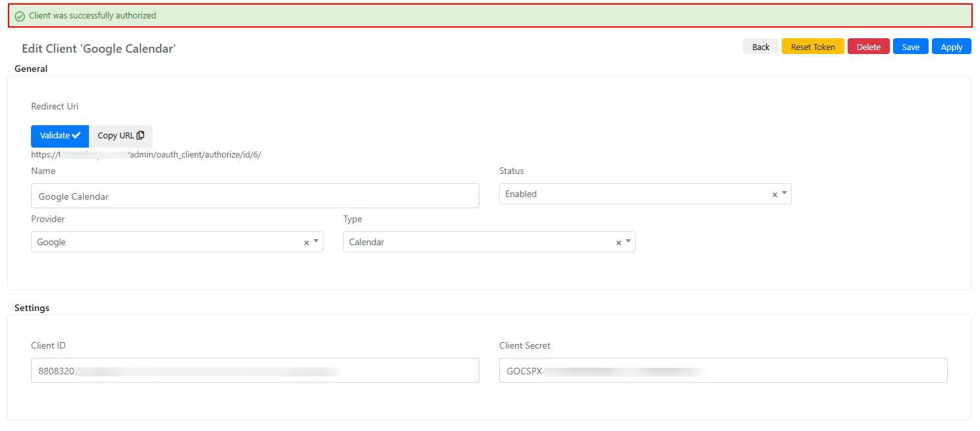
Task: Clear the Provider selection with x icon
Action: point(306,243)
